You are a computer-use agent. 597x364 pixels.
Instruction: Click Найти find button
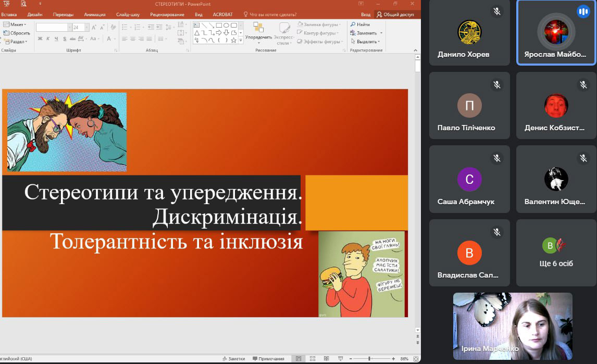[360, 24]
